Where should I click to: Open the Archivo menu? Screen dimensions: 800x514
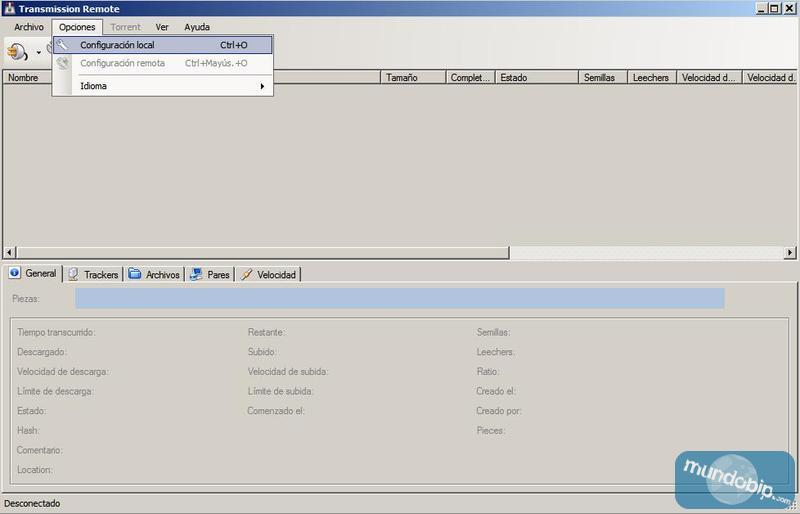pos(29,27)
